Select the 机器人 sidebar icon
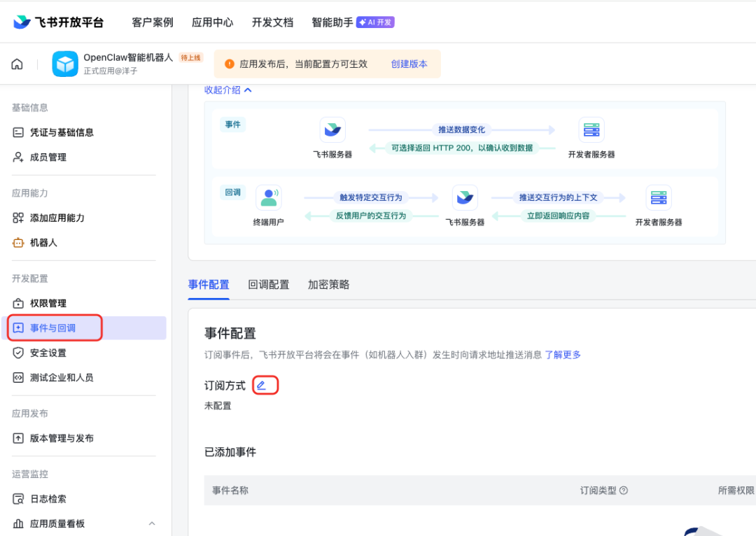Image resolution: width=756 pixels, height=536 pixels. tap(19, 243)
